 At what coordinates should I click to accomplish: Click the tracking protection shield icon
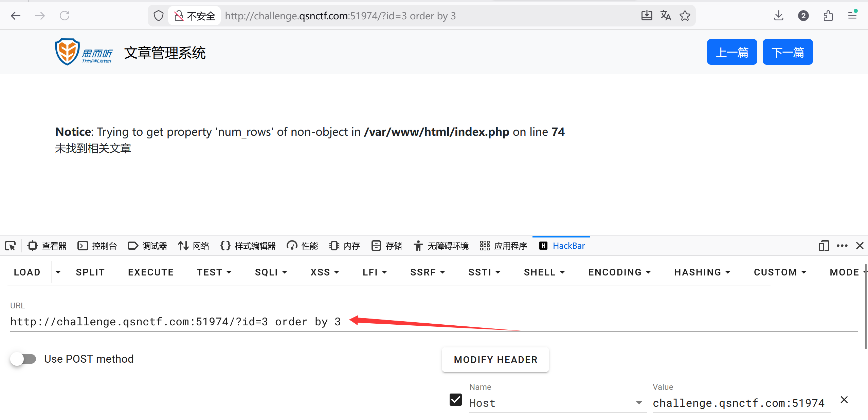(x=159, y=16)
